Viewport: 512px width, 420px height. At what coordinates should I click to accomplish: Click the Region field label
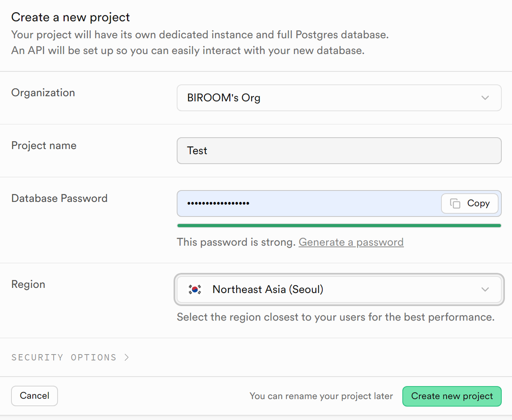tap(28, 284)
